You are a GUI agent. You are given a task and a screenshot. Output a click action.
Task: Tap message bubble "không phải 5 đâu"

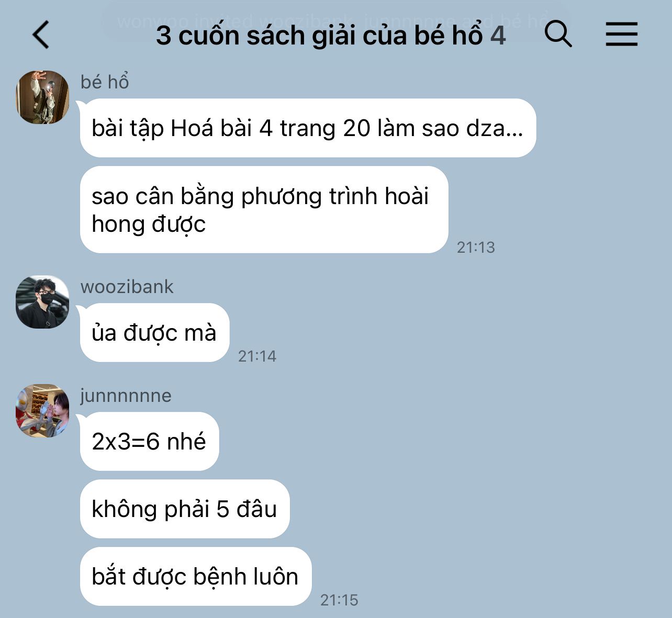(x=185, y=509)
